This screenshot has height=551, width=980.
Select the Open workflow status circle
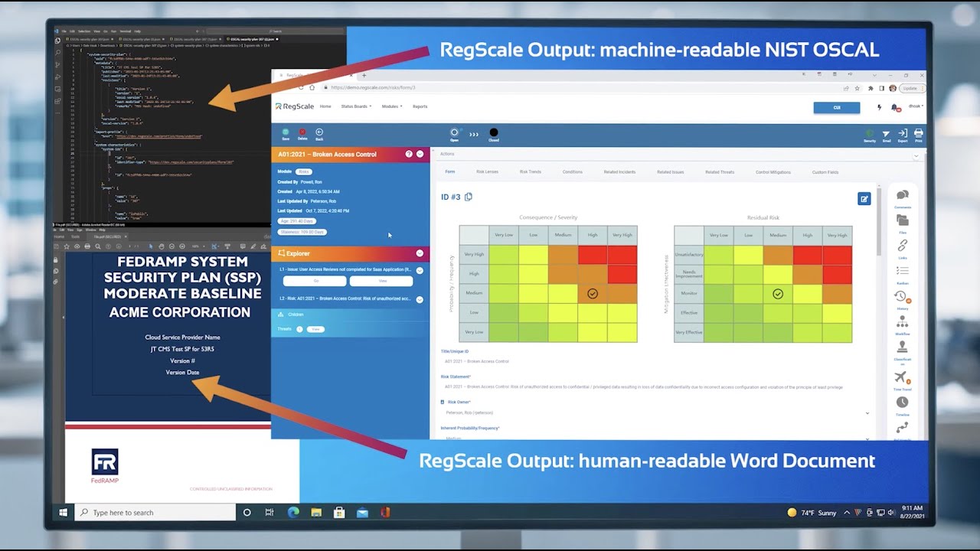[454, 132]
